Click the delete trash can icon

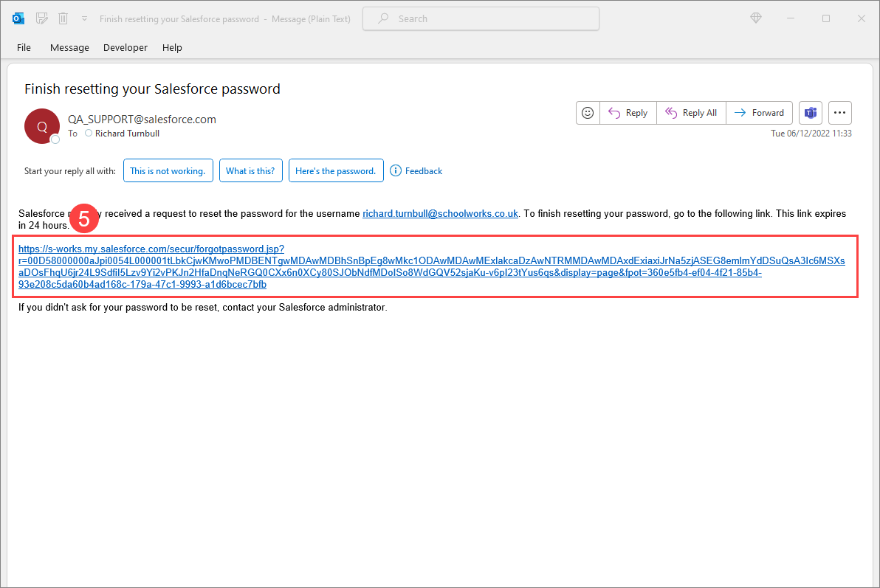(x=63, y=18)
